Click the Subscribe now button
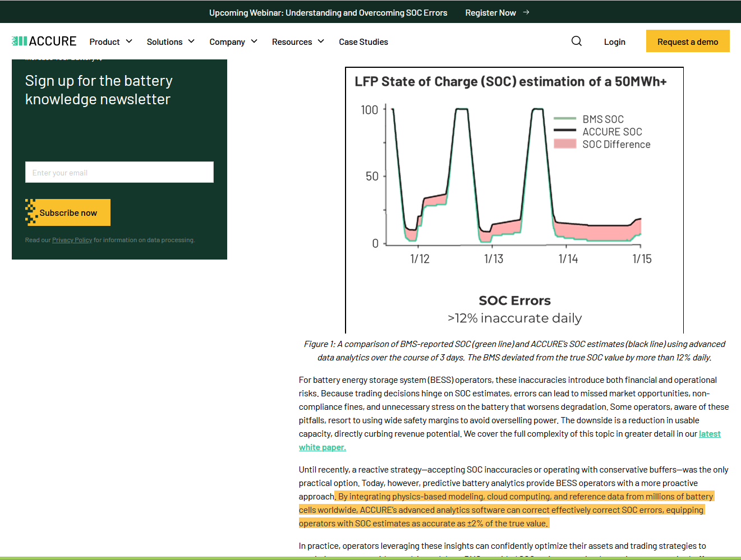 click(x=68, y=212)
